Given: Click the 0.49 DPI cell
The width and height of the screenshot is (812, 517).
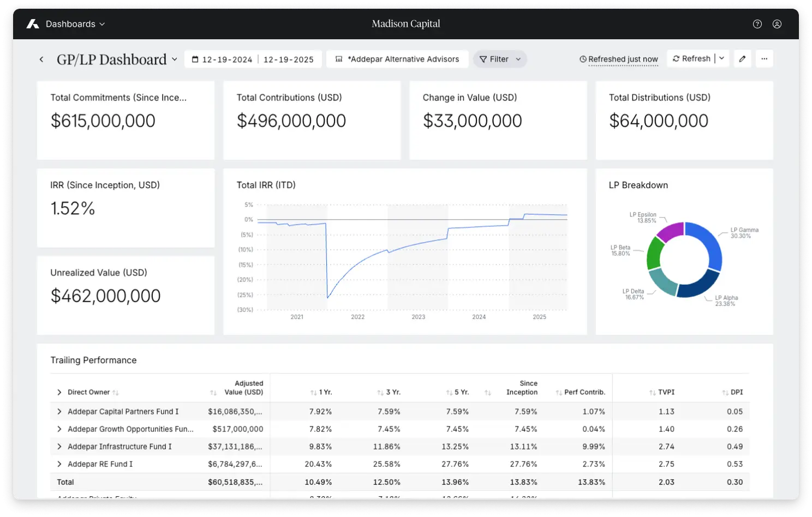Looking at the screenshot, I should [x=735, y=447].
